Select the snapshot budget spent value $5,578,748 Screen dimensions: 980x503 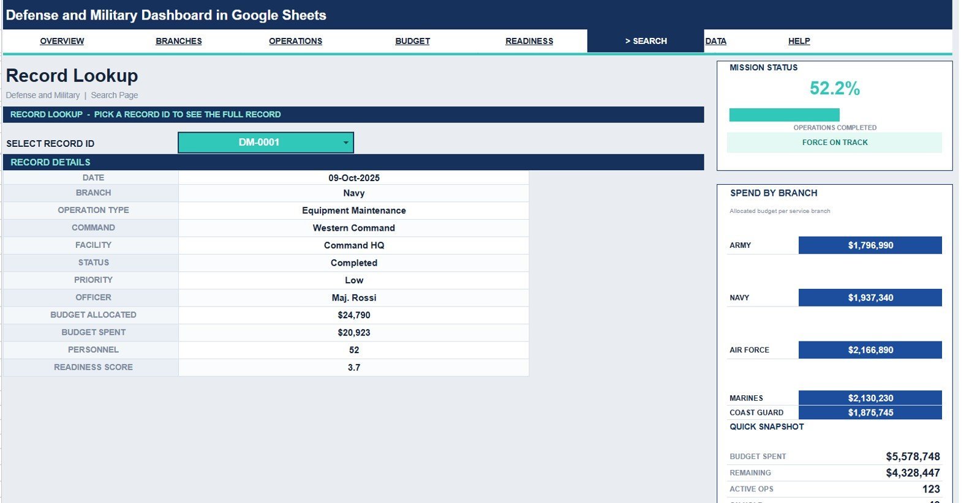click(x=913, y=456)
